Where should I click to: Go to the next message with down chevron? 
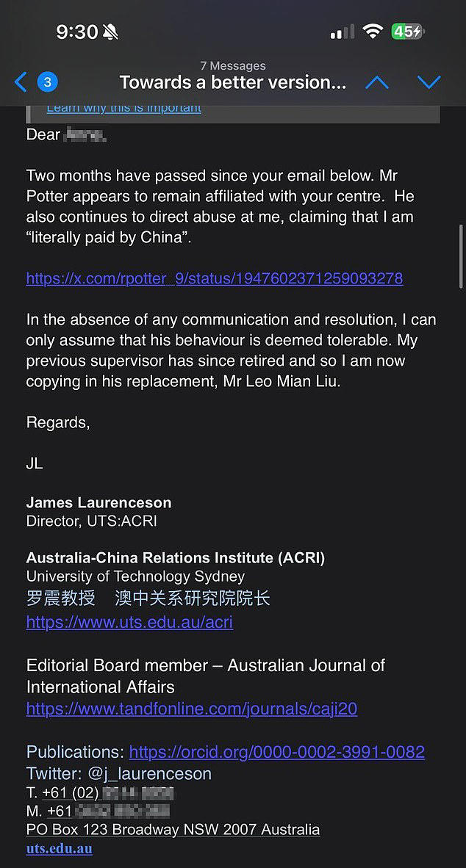coord(429,82)
